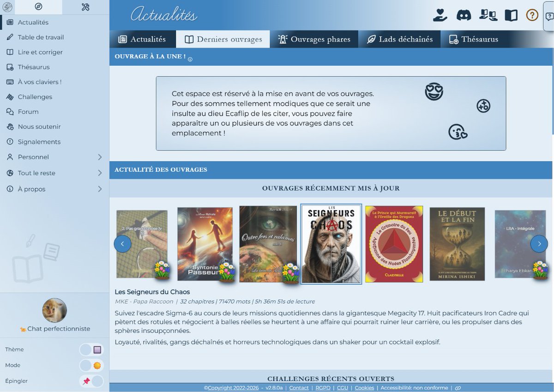The height and width of the screenshot is (392, 554).
Task: Select the Syntonie Passeur book cover
Action: point(205,244)
